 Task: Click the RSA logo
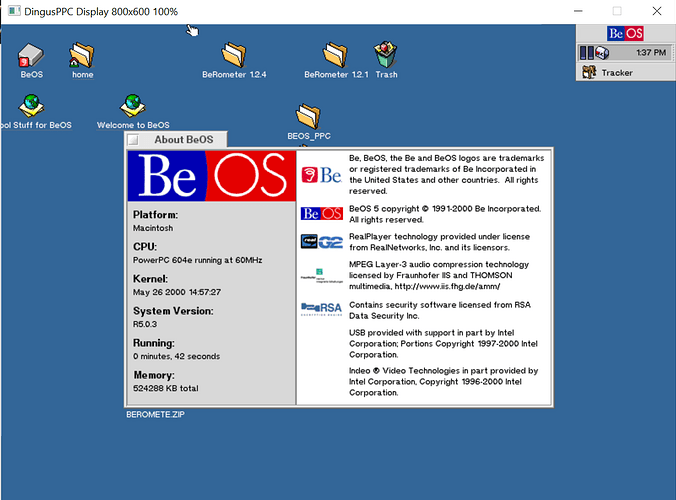pos(322,309)
